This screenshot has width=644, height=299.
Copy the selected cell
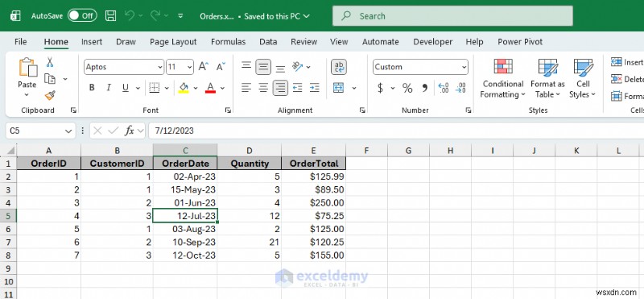pyautogui.click(x=50, y=78)
